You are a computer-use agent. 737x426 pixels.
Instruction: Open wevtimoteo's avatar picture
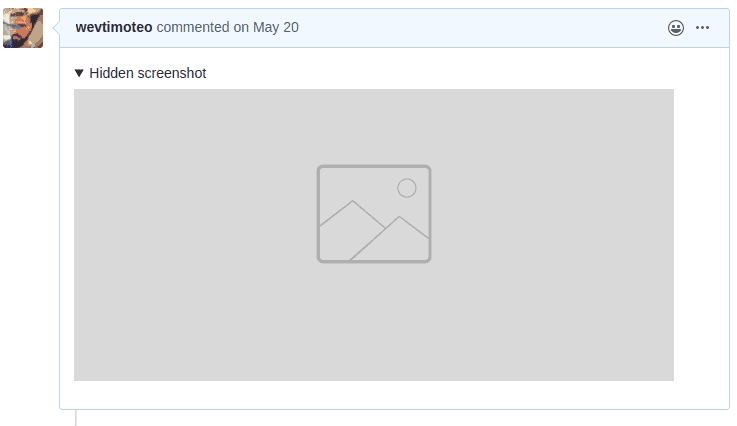pyautogui.click(x=23, y=28)
